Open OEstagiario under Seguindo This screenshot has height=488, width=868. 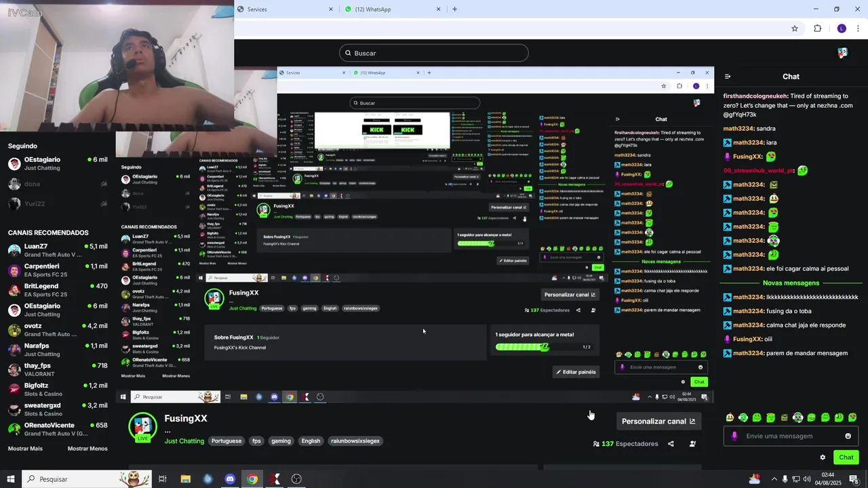[58, 163]
